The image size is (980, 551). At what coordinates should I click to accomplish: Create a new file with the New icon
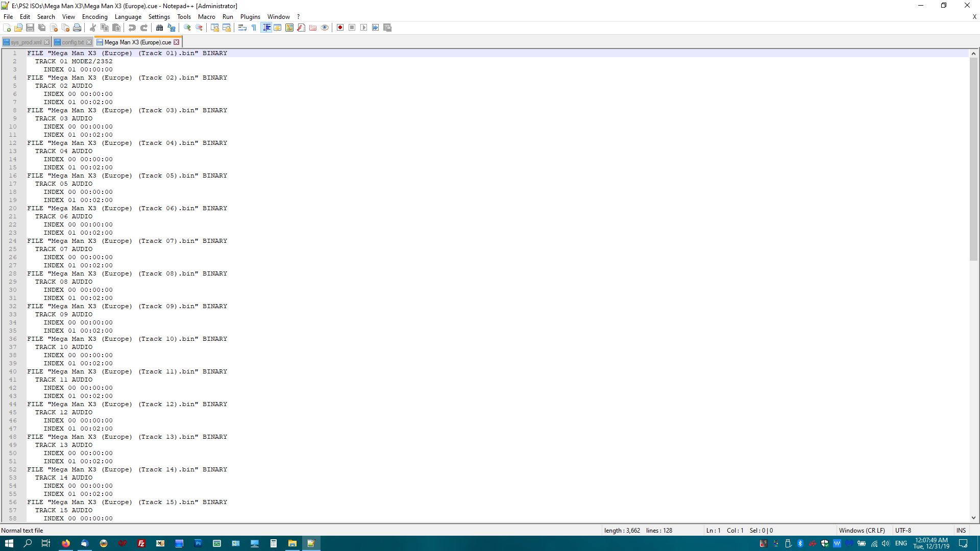click(7, 28)
